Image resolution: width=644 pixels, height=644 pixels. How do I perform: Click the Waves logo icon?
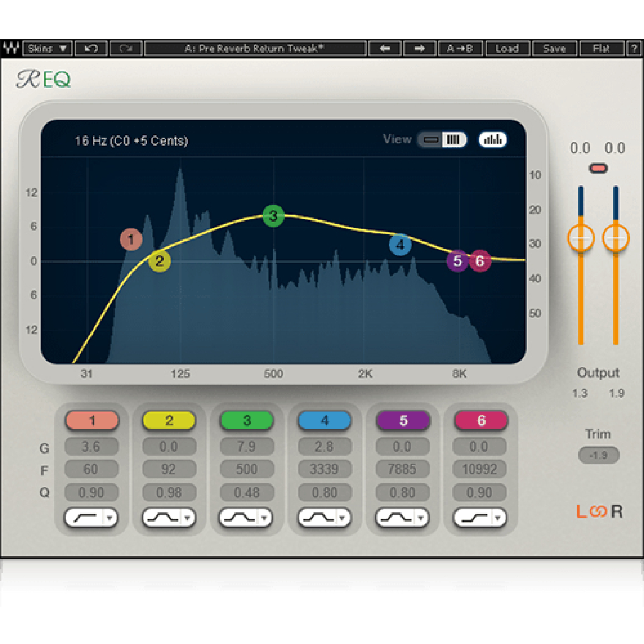(11, 48)
